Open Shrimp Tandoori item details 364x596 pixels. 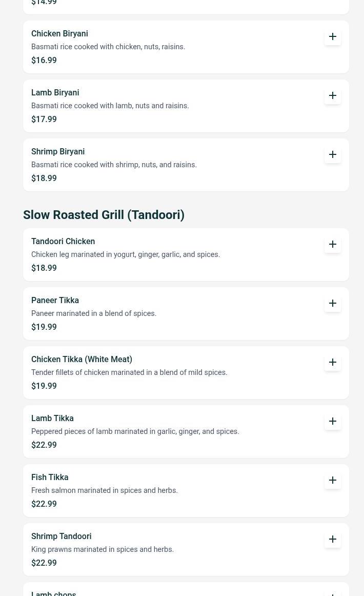click(61, 536)
